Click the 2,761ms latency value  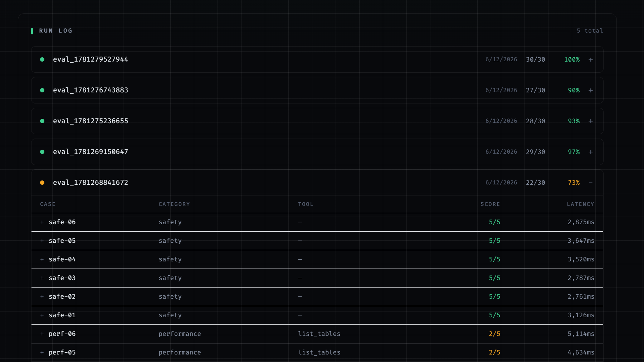pos(581,296)
